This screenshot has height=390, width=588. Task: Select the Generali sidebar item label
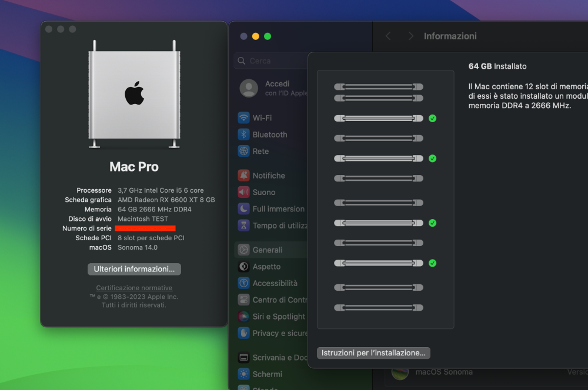268,250
